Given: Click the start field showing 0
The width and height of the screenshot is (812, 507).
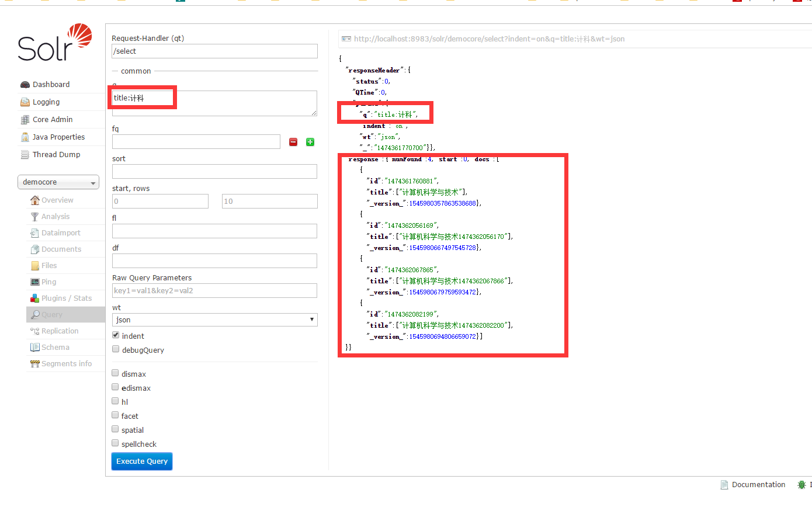Looking at the screenshot, I should tap(160, 201).
